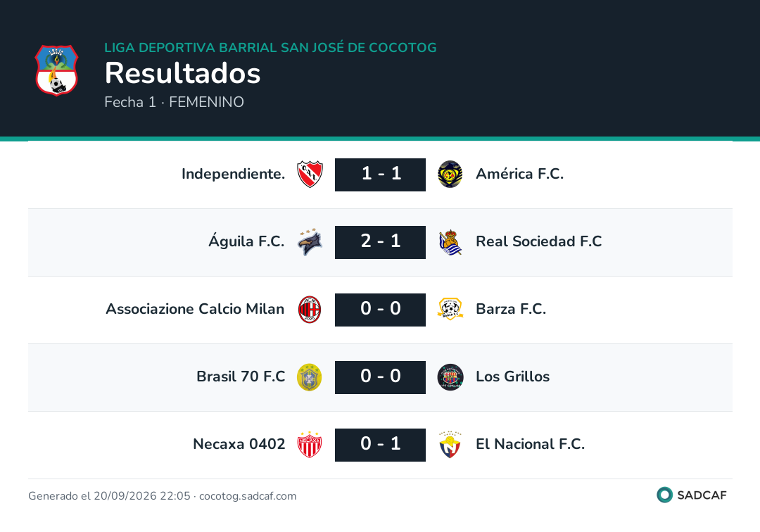Click the Los Grillos round crest

[450, 377]
